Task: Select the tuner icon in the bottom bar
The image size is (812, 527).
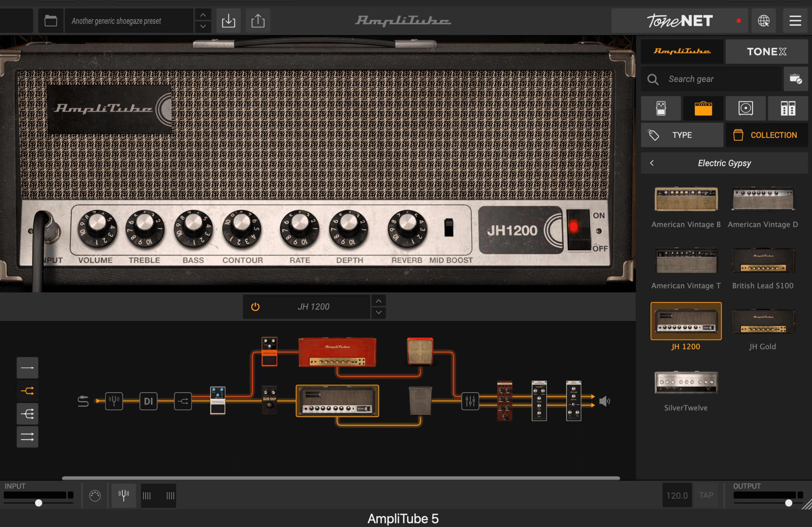Action: pos(123,495)
